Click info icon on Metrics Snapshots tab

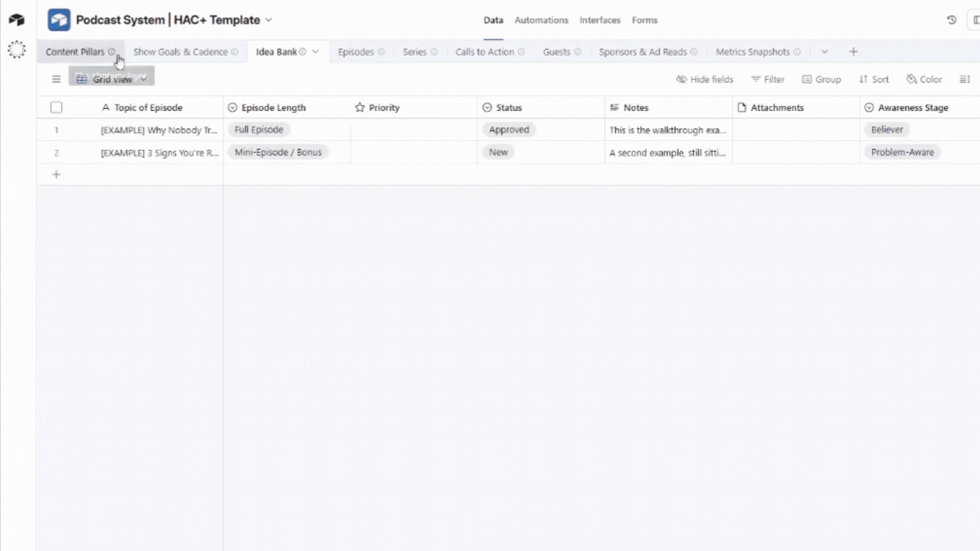click(x=797, y=52)
